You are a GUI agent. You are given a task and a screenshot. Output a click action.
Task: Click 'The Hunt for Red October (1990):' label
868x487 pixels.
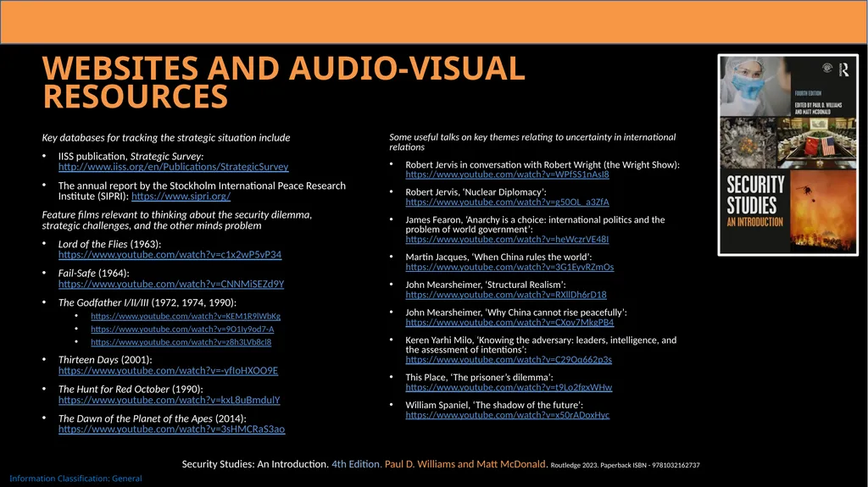coord(131,389)
